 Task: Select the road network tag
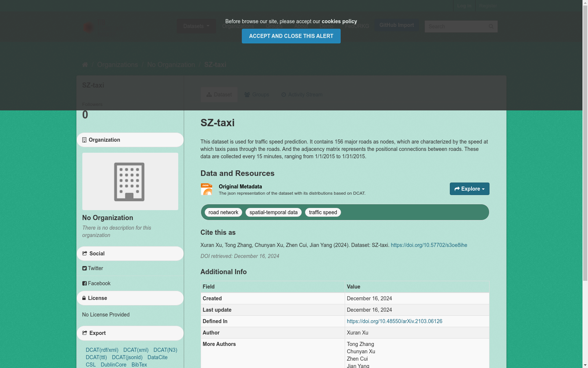click(x=223, y=212)
